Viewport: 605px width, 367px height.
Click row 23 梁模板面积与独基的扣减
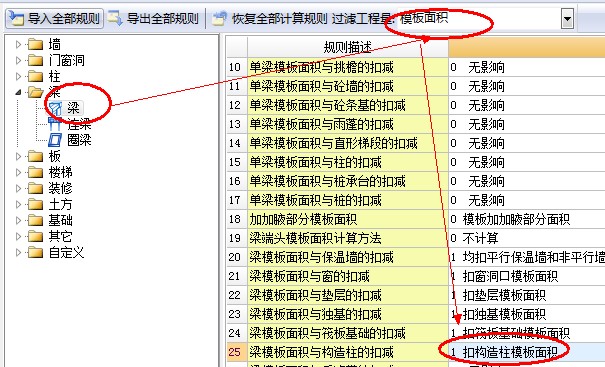[x=348, y=314]
